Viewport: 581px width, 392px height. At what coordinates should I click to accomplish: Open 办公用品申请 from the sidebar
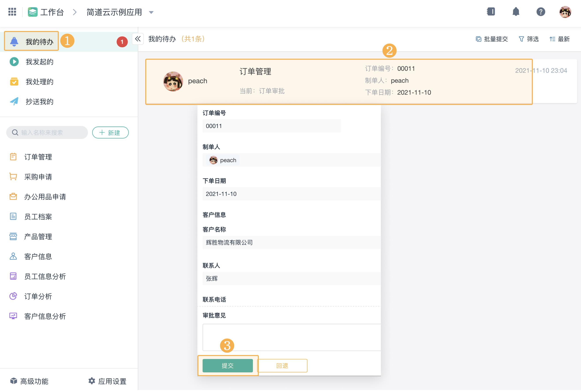(45, 197)
